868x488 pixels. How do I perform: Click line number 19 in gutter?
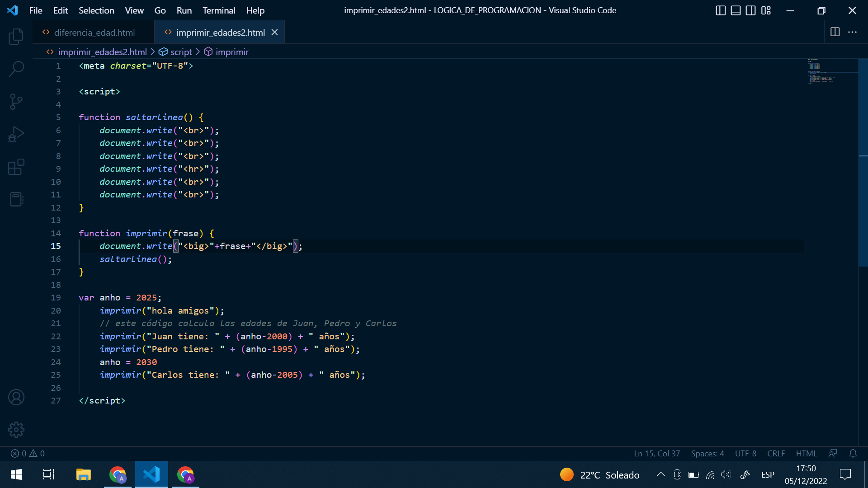point(56,298)
